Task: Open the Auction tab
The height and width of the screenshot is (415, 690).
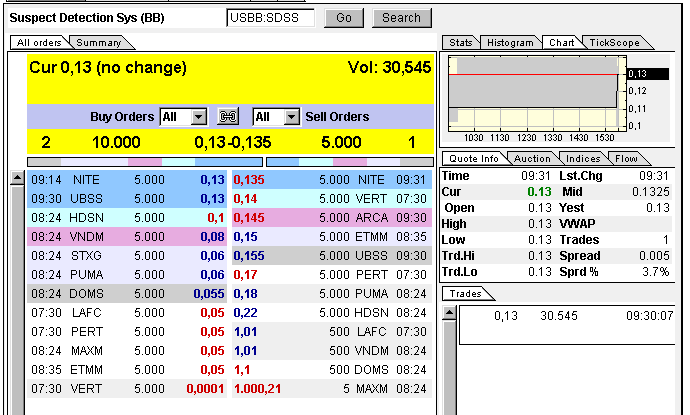Action: click(532, 159)
